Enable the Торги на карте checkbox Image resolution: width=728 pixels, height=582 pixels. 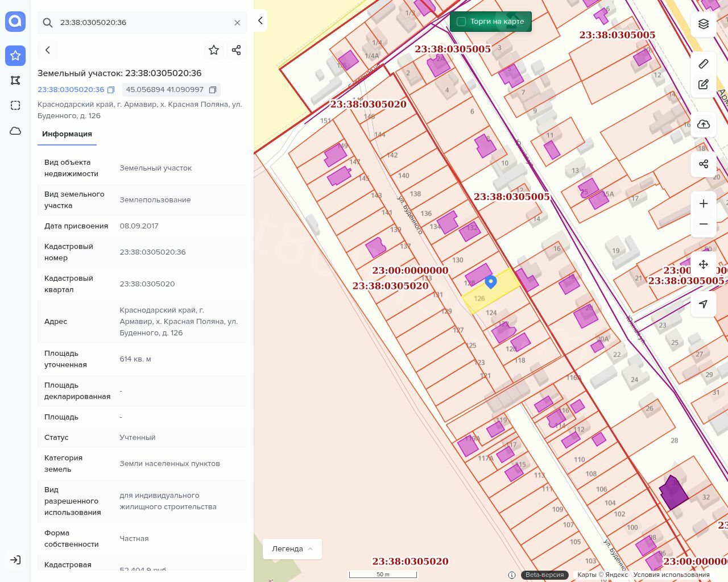point(461,22)
